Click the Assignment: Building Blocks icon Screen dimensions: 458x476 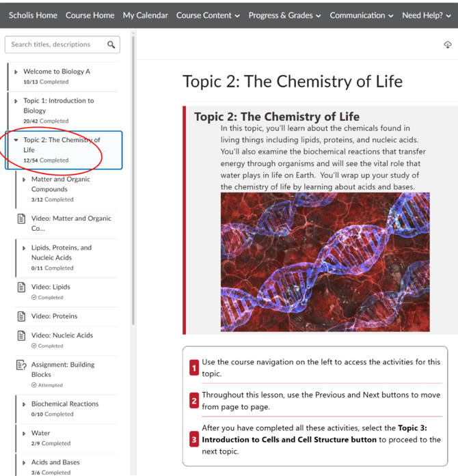coord(21,365)
